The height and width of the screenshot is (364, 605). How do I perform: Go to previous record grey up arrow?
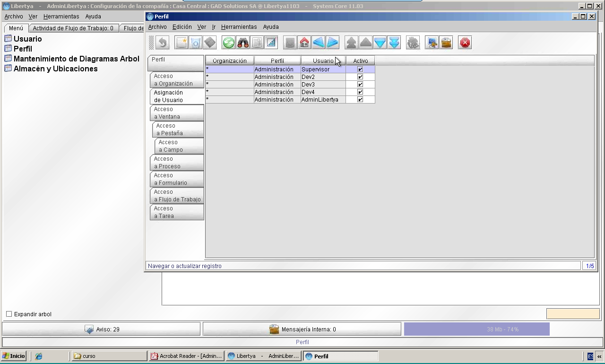click(366, 43)
